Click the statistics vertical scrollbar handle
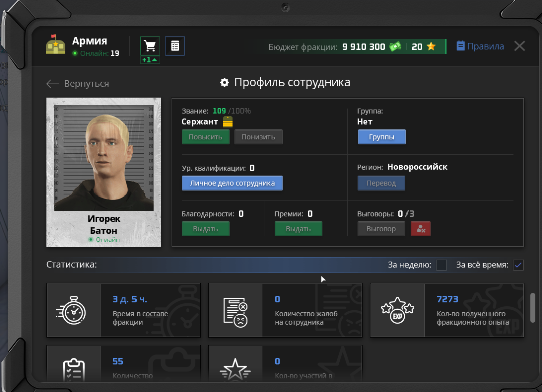 (x=532, y=308)
